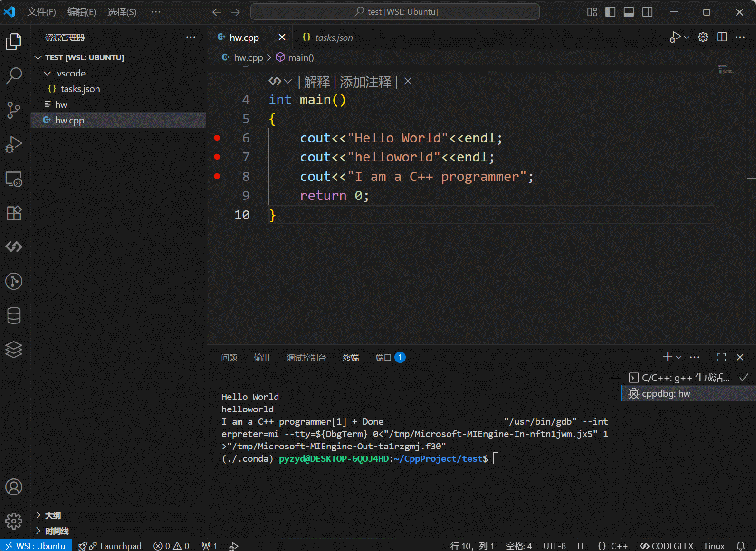Open the run button's dropdown arrow
Image resolution: width=756 pixels, height=551 pixels.
687,37
